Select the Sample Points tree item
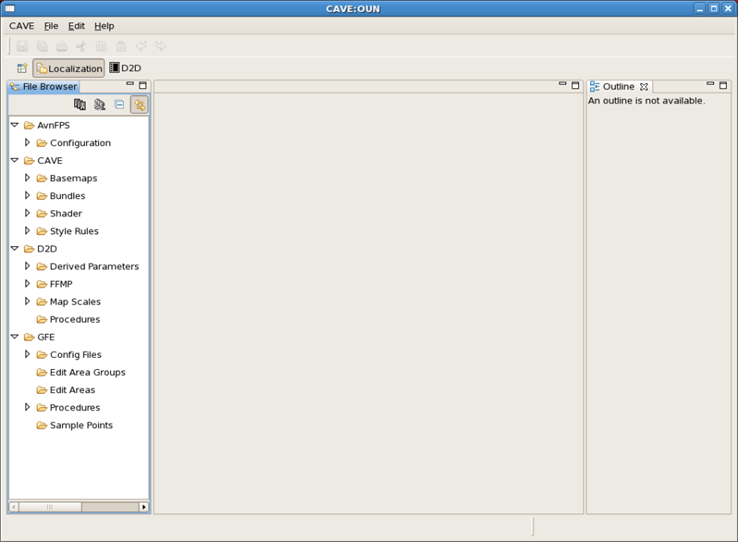Screen dimensions: 738x542 [x=81, y=425]
